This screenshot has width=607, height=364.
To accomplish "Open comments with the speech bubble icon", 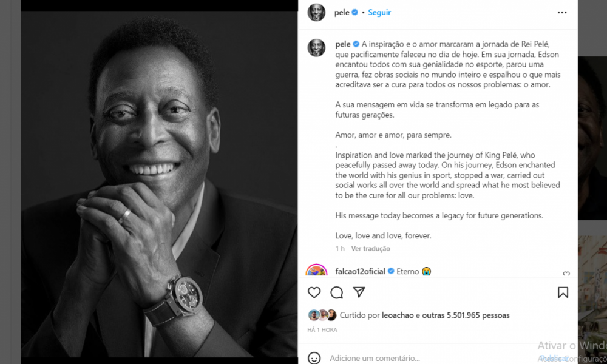I will pos(336,292).
